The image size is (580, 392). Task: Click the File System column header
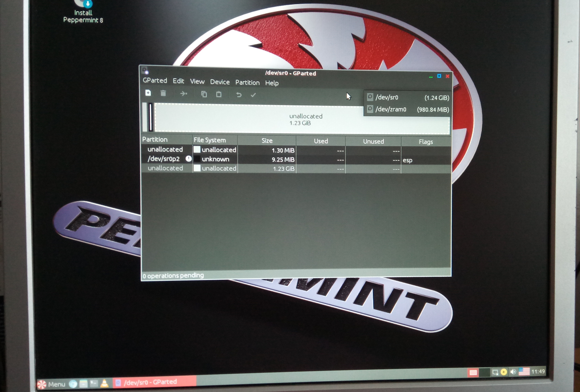point(215,140)
